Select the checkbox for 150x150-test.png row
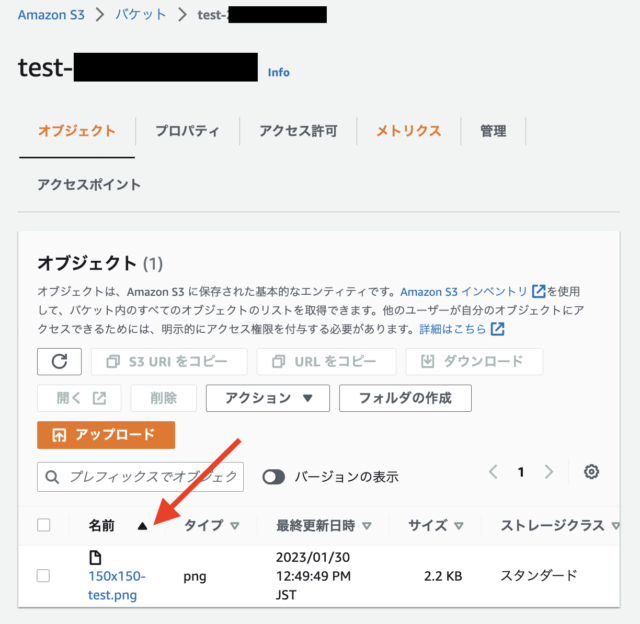640x624 pixels. [43, 576]
